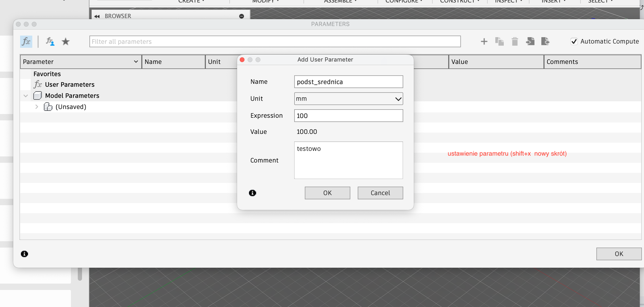Open the Parameter column dropdown
The height and width of the screenshot is (307, 644).
point(136,62)
